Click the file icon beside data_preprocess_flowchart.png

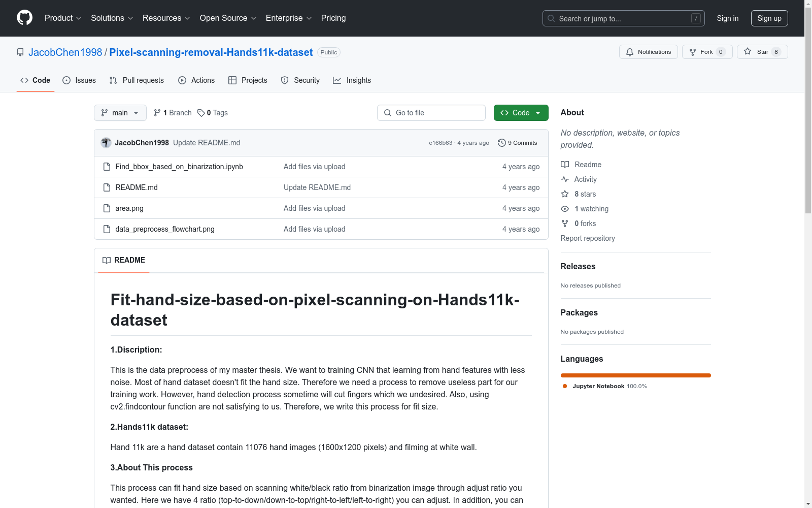pyautogui.click(x=107, y=229)
